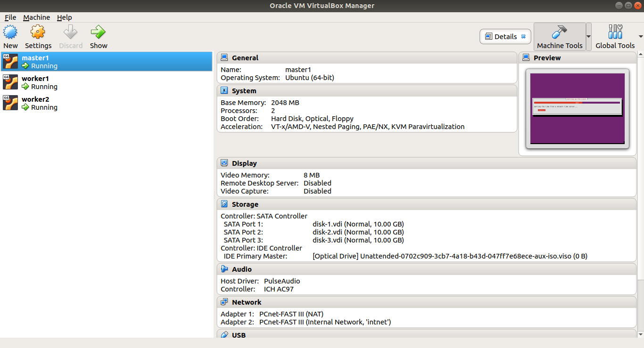644x348 pixels.
Task: Click the Processors count value 2
Action: 273,111
